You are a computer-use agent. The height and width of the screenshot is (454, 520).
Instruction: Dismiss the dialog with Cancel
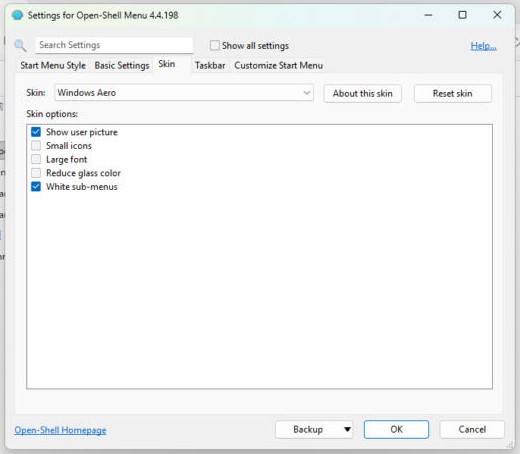click(x=472, y=429)
